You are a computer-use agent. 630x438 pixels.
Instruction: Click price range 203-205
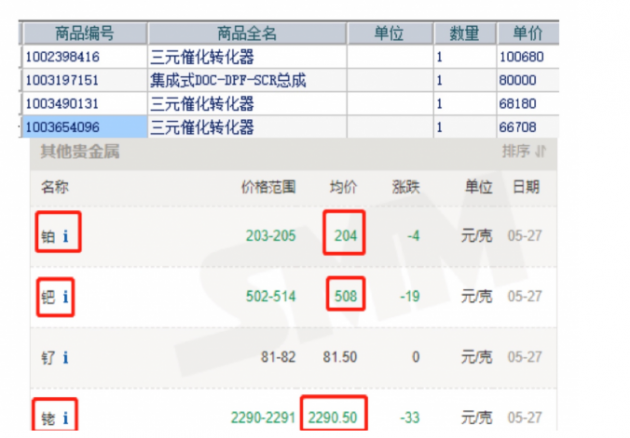(x=271, y=235)
